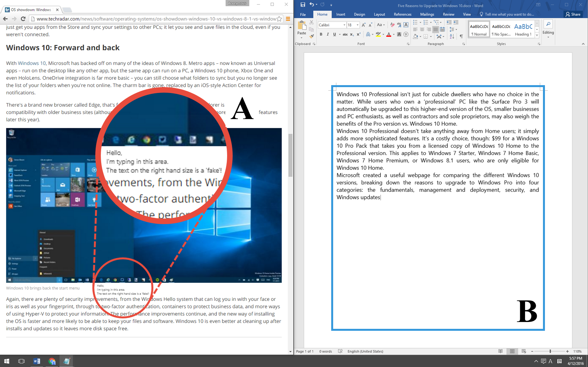This screenshot has height=367, width=588.
Task: Toggle show paragraph marks
Action: point(461,36)
